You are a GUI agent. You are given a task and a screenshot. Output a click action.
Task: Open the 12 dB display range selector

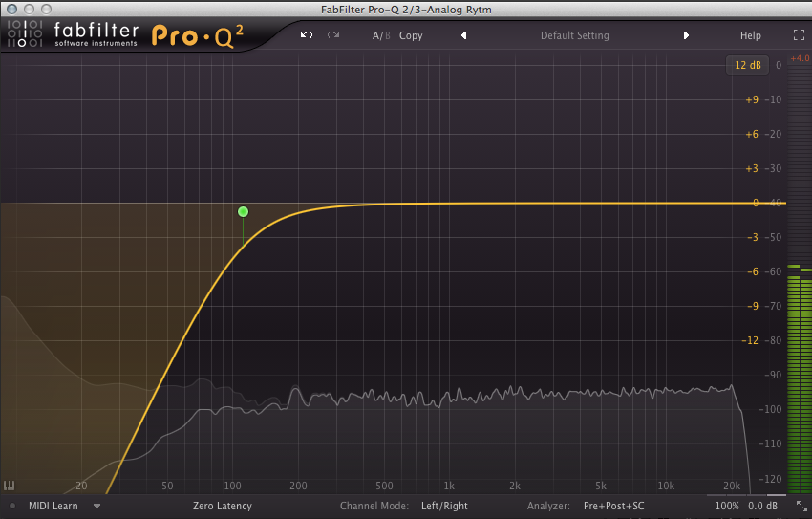tap(748, 65)
